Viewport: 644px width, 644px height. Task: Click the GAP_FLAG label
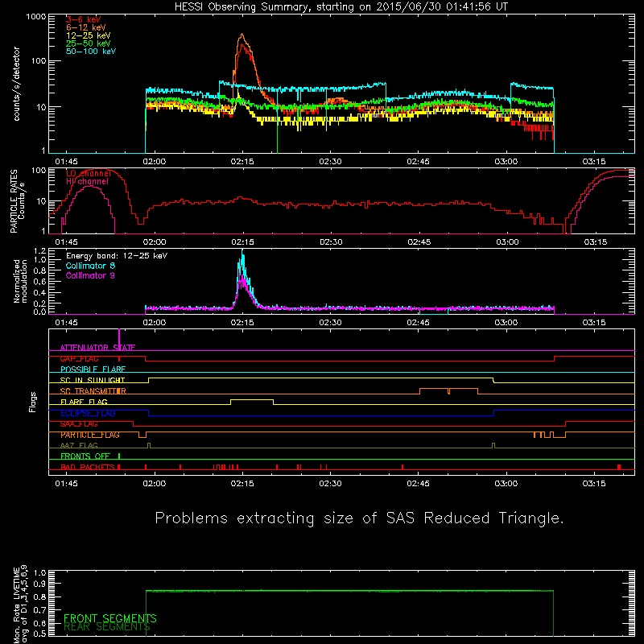(x=79, y=358)
